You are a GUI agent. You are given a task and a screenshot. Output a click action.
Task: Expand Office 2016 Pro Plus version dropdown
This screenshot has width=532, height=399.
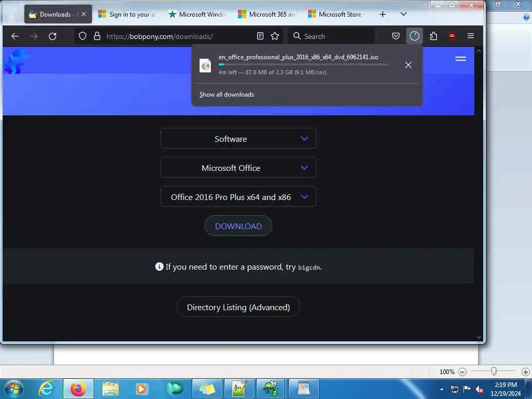pos(238,197)
